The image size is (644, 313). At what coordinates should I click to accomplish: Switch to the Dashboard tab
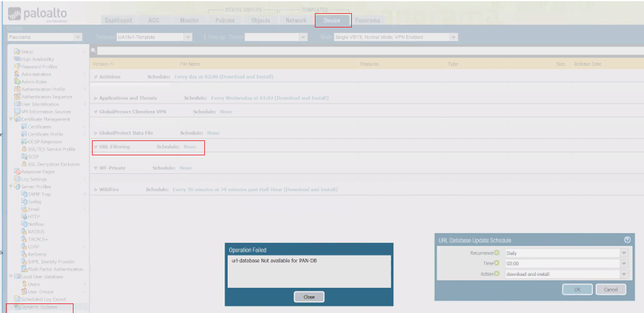coord(118,20)
